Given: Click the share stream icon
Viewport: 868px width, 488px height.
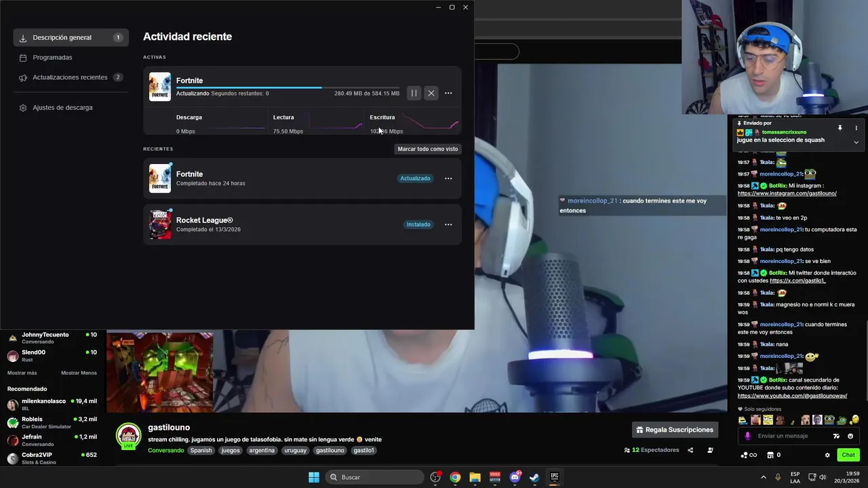Looking at the screenshot, I should pyautogui.click(x=690, y=450).
